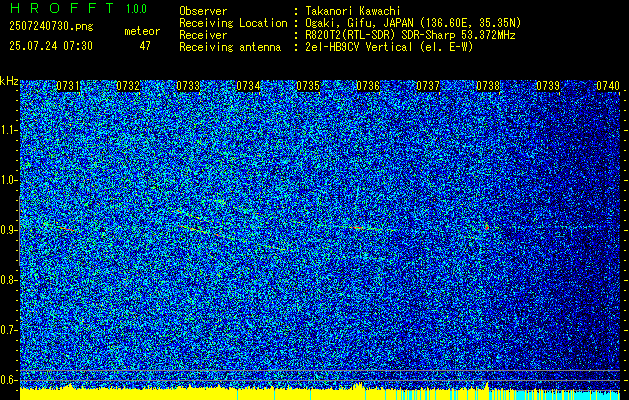Select the filename 2507240730.png
Screen dimensions: 629x400
(51, 26)
